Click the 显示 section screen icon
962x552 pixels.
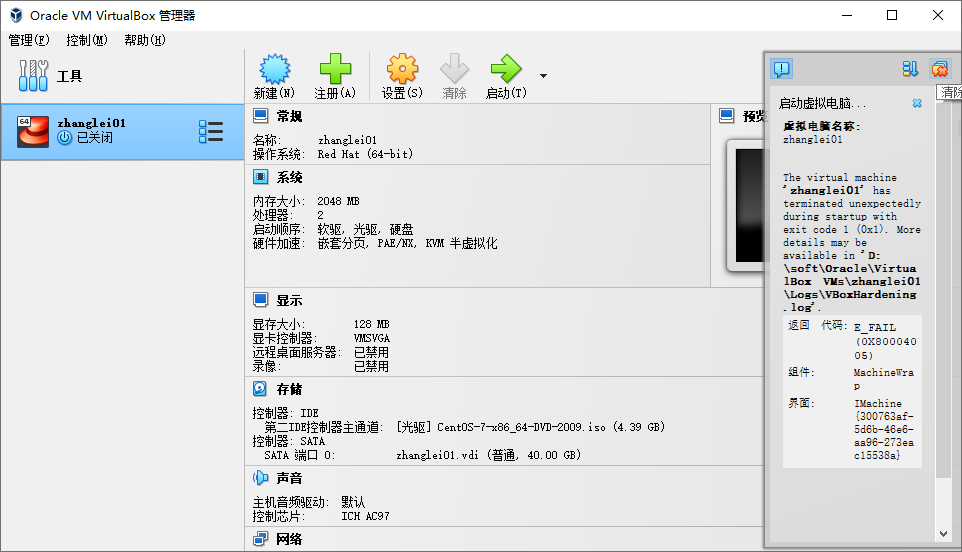pyautogui.click(x=261, y=300)
